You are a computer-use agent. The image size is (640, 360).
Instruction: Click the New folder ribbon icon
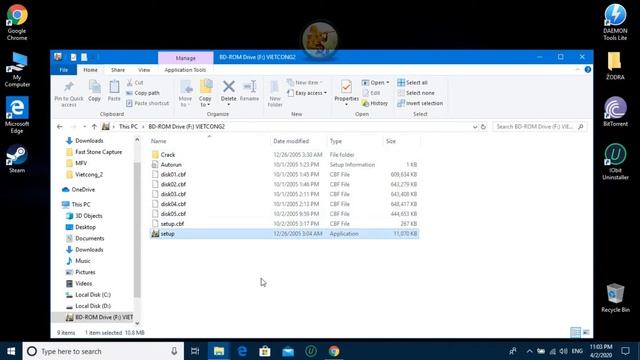coord(275,94)
